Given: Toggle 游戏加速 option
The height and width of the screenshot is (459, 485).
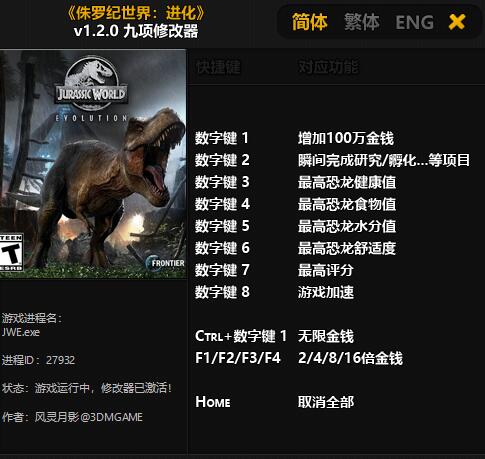Looking at the screenshot, I should coord(326,292).
